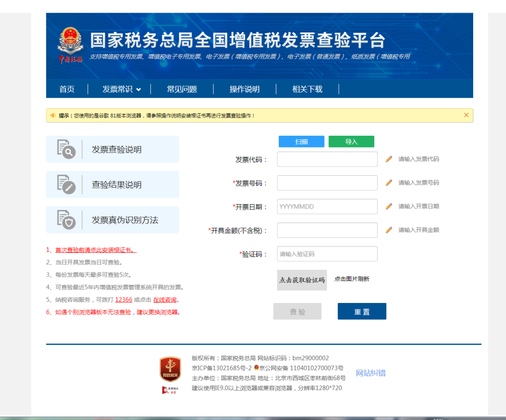Click hint text 请输入发票号码
506x420 pixels.
point(418,183)
